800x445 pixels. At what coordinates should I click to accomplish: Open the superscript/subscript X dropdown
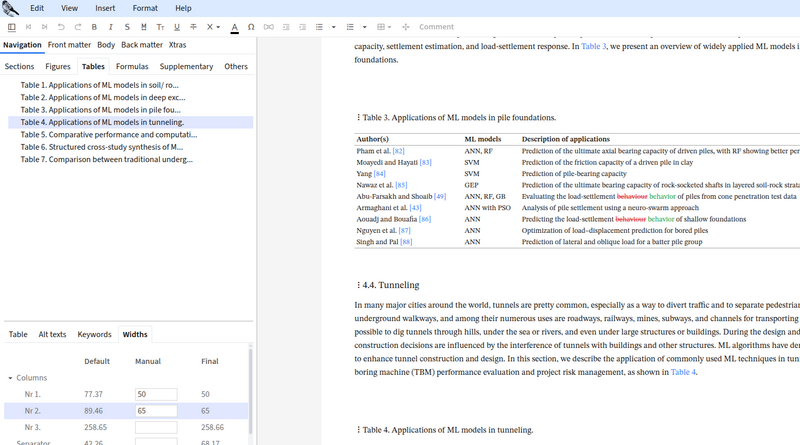tap(213, 27)
